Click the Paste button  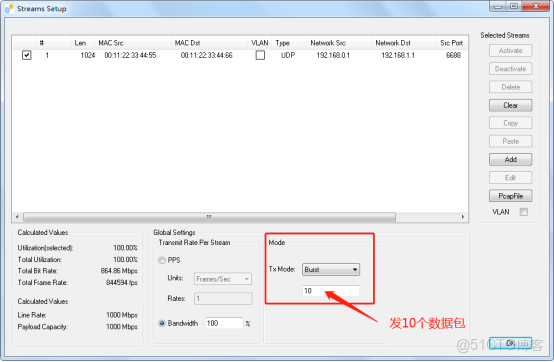point(510,141)
